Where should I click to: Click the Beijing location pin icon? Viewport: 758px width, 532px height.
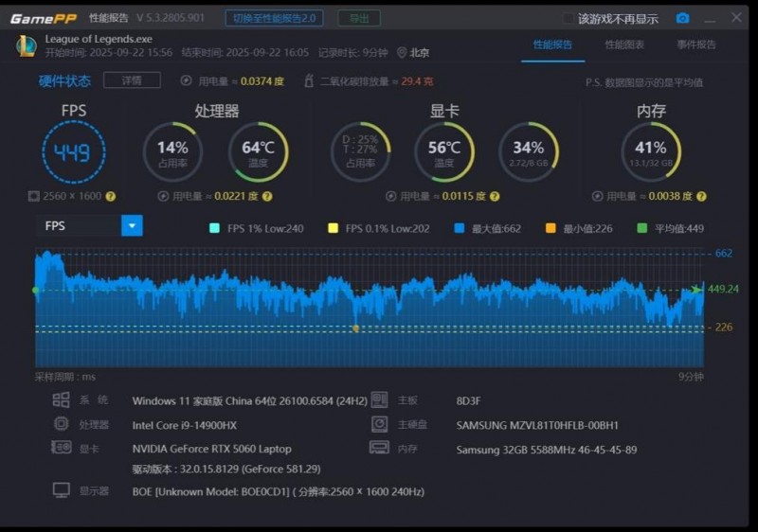(401, 52)
